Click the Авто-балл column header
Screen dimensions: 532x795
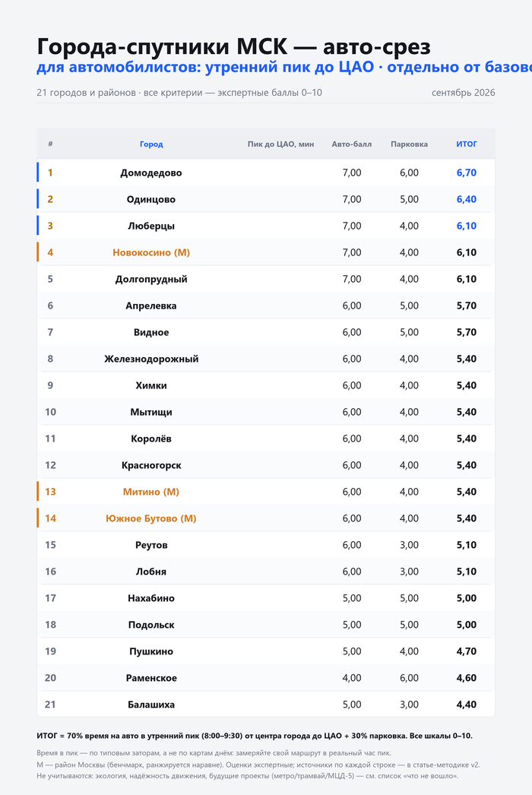pos(351,144)
